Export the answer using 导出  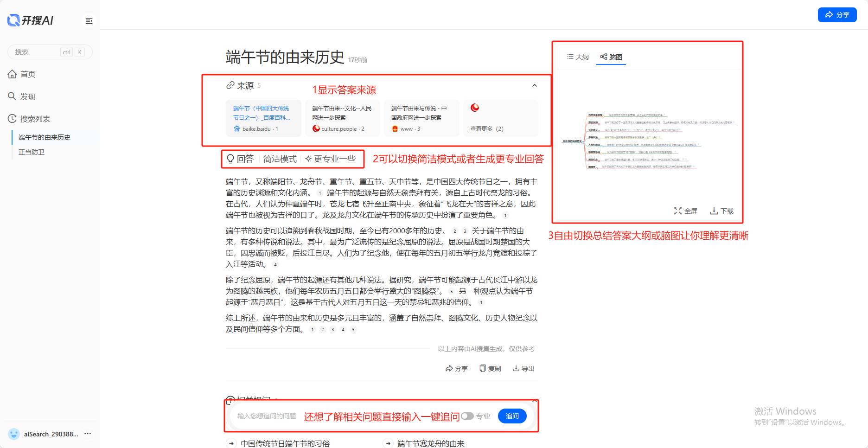[x=523, y=369]
